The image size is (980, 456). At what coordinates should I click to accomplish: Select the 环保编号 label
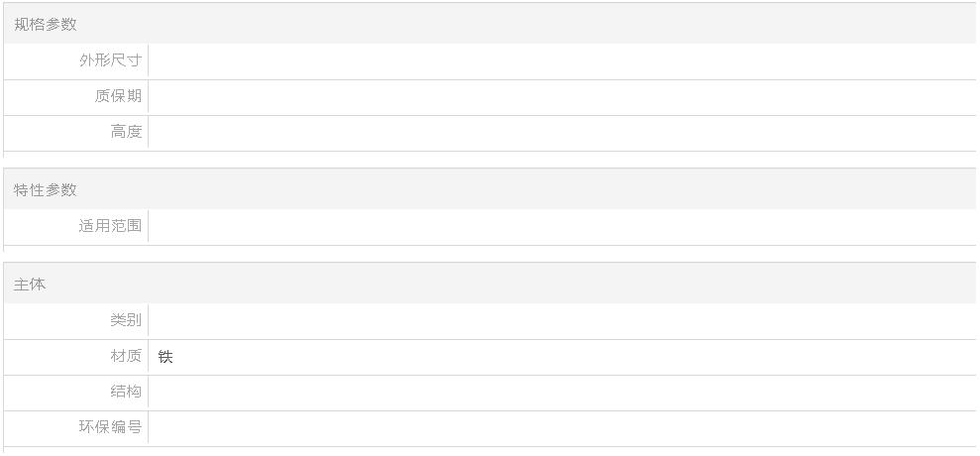110,427
